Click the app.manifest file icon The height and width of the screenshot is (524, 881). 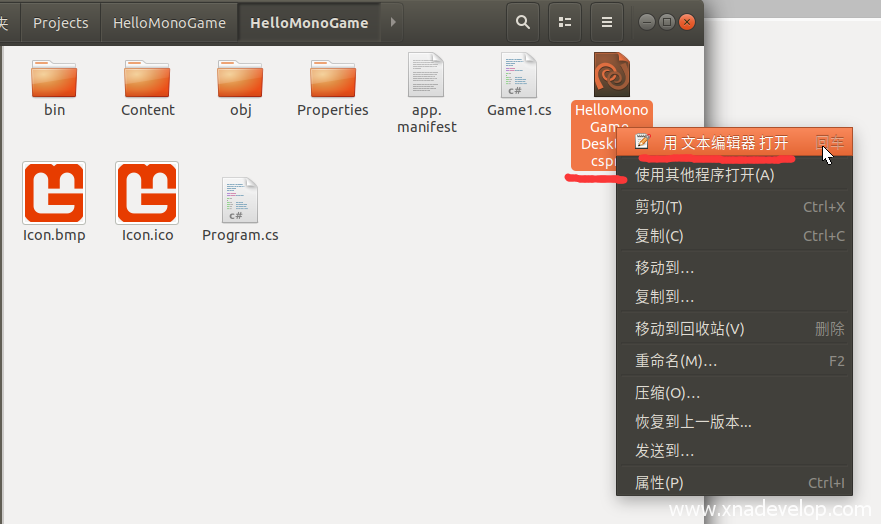pos(426,75)
